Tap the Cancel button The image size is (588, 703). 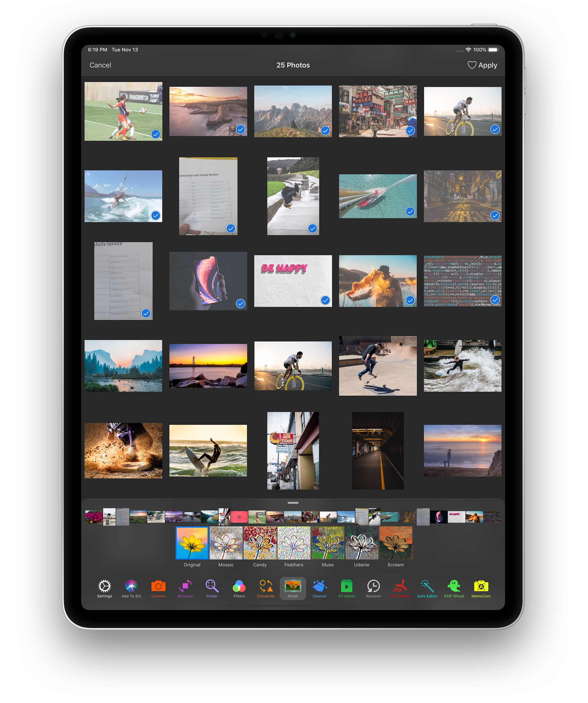point(100,65)
